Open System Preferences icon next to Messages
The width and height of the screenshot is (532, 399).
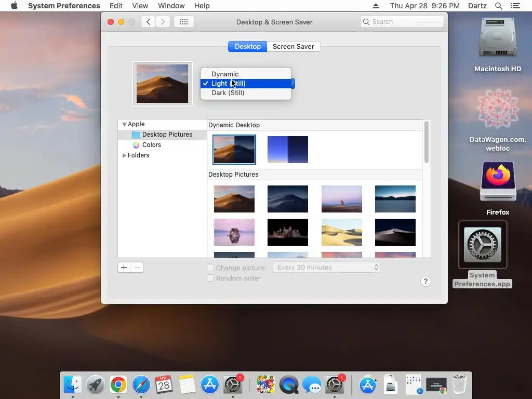coord(335,385)
